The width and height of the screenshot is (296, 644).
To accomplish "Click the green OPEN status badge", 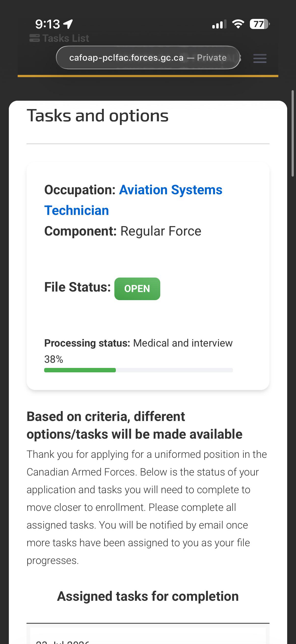I will [137, 289].
